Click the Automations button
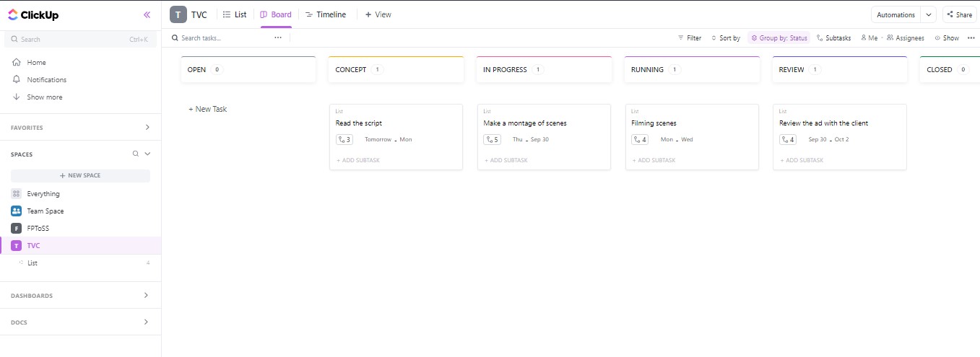The width and height of the screenshot is (980, 357). pyautogui.click(x=896, y=14)
